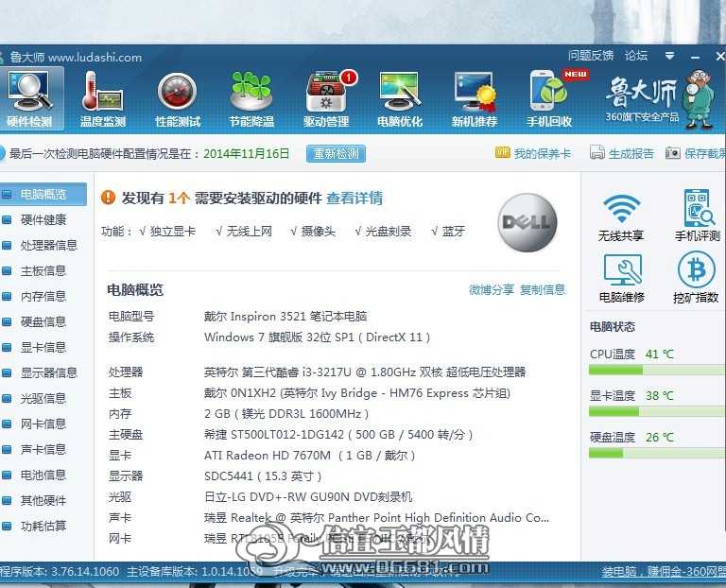Click the 戴尔 Inspiron 3521 笔记本电脑 text
The width and height of the screenshot is (726, 588).
point(285,317)
